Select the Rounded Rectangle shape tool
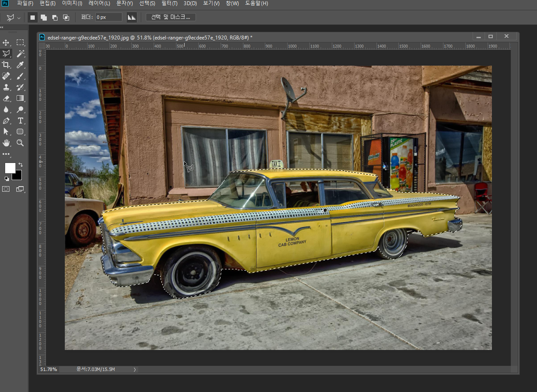Screen dimensions: 537x392 pos(20,132)
